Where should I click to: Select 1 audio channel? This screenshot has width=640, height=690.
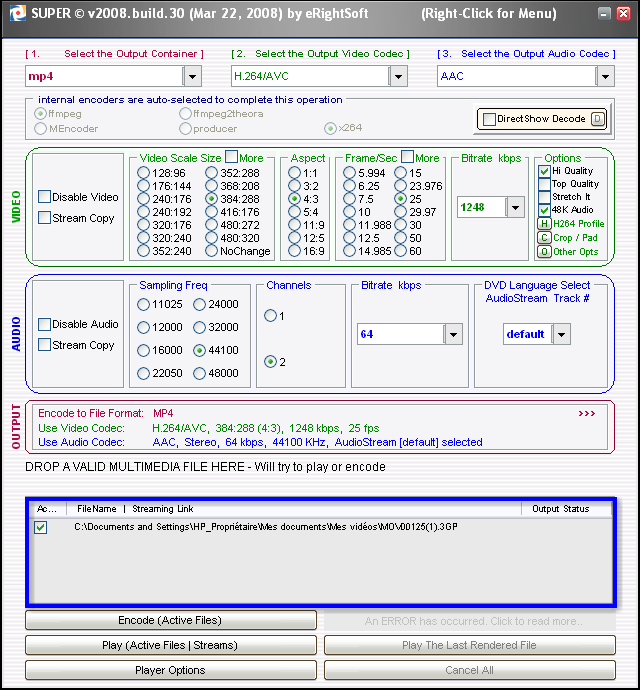coord(270,316)
